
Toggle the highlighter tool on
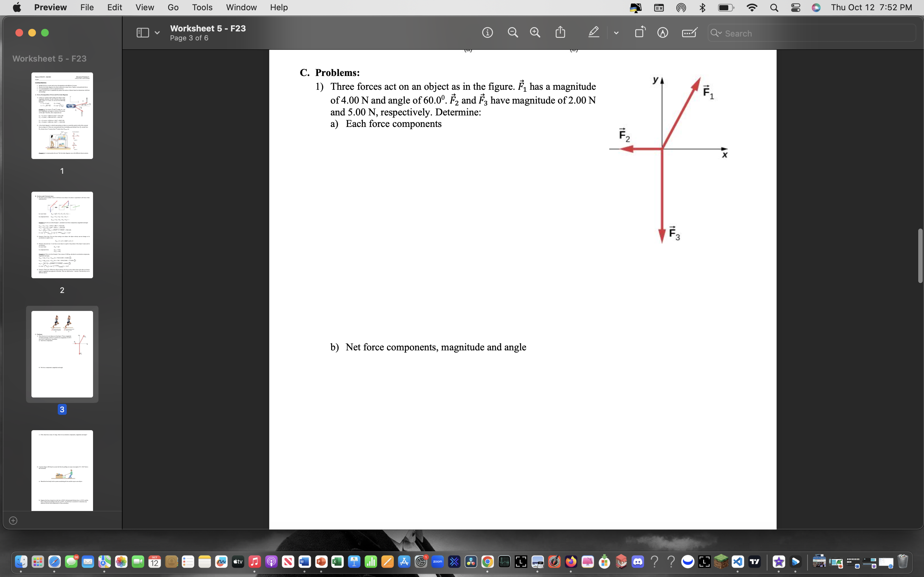pyautogui.click(x=594, y=32)
